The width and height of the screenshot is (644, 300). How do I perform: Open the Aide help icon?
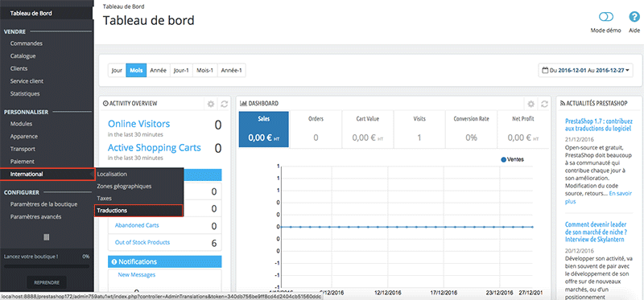[x=634, y=17]
